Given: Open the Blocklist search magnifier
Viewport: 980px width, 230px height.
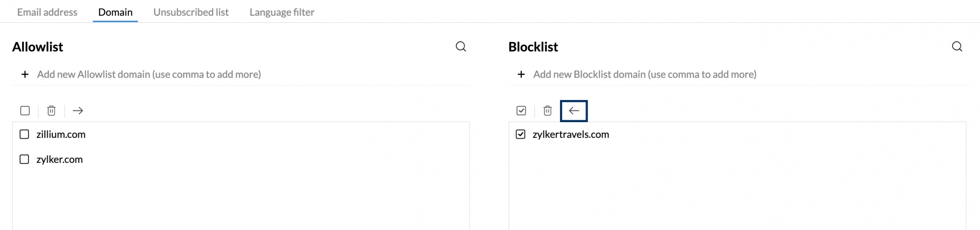Looking at the screenshot, I should (957, 47).
